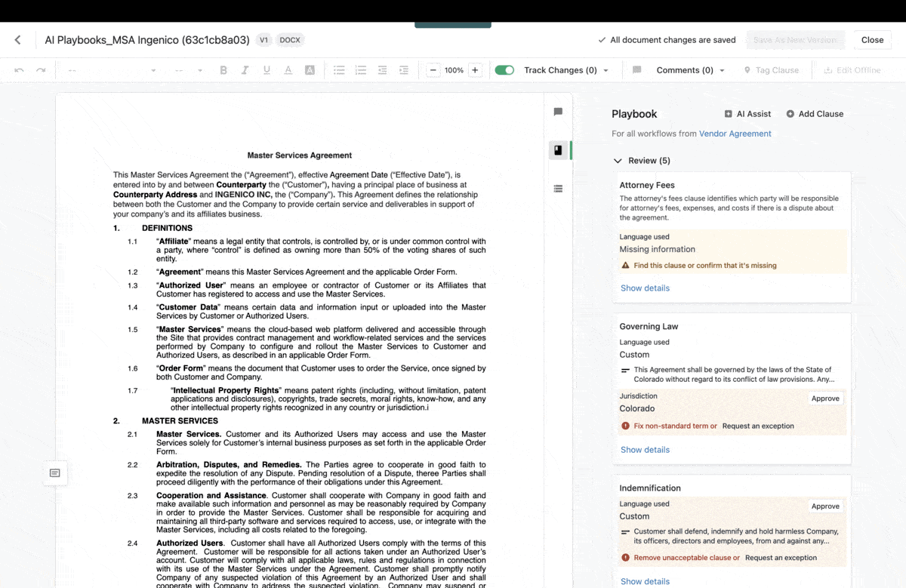Select the playbook sidebar icon
906x588 pixels.
558,150
